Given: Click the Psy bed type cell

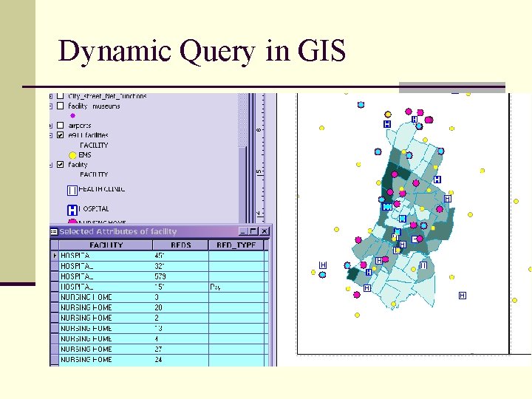Looking at the screenshot, I should pyautogui.click(x=236, y=287).
